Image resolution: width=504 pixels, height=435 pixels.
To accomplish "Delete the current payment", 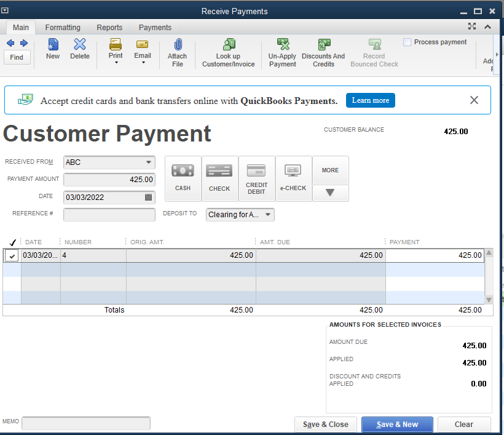I will 80,49.
